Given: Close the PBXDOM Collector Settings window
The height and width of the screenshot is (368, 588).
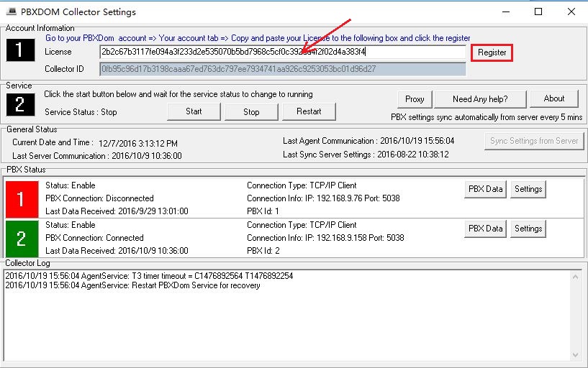Looking at the screenshot, I should [x=571, y=11].
